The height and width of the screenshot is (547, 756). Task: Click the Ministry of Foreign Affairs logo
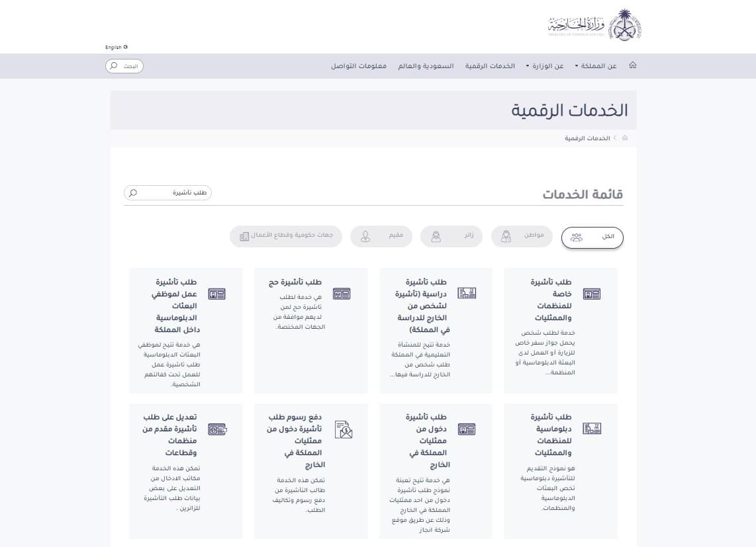pos(594,24)
